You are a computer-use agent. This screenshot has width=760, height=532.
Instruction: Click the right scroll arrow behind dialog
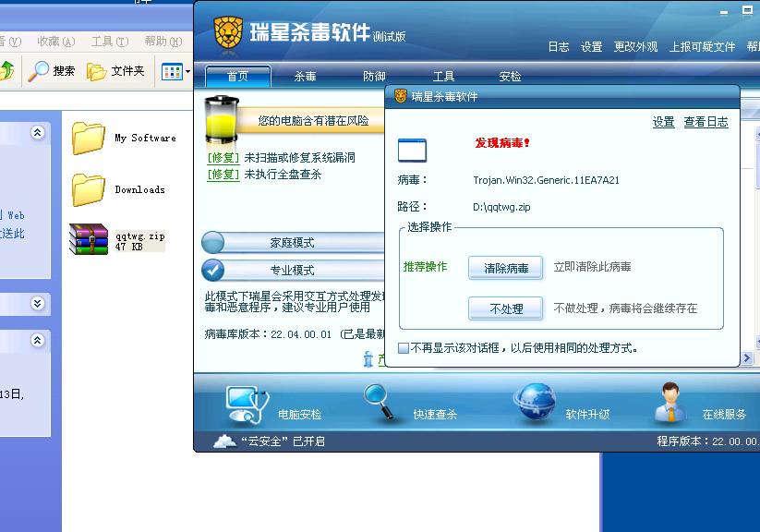click(x=747, y=358)
